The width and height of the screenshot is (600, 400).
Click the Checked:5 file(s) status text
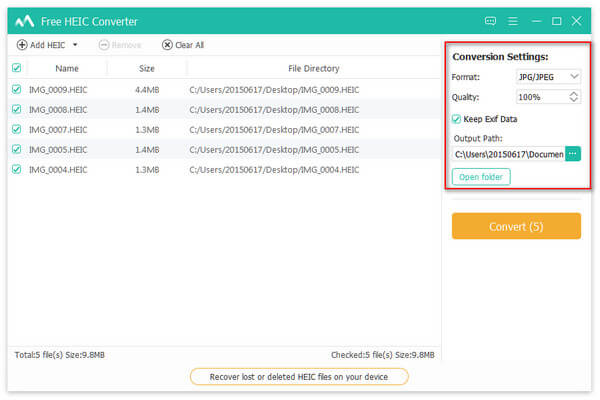[383, 355]
